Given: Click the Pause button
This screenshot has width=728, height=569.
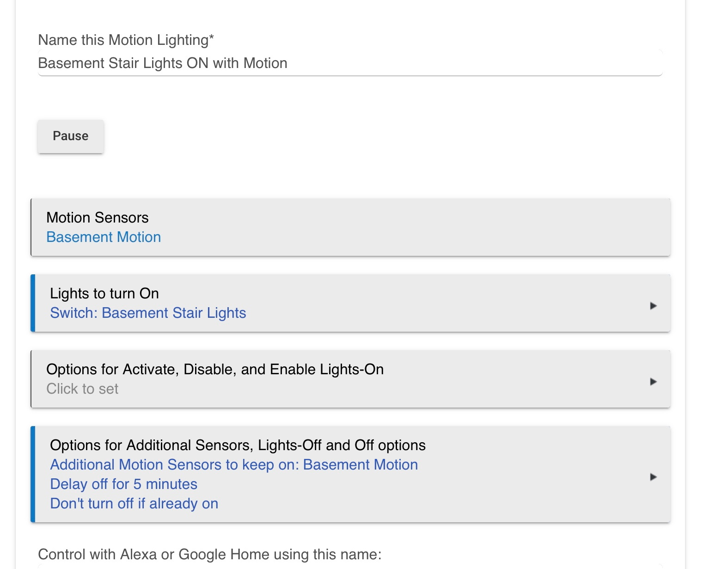Looking at the screenshot, I should 71,136.
